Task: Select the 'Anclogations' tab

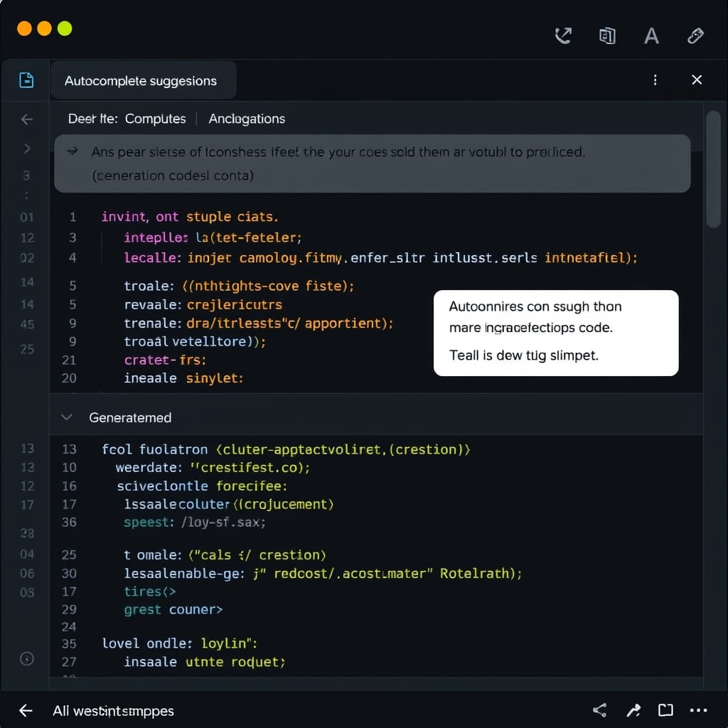Action: pyautogui.click(x=247, y=119)
